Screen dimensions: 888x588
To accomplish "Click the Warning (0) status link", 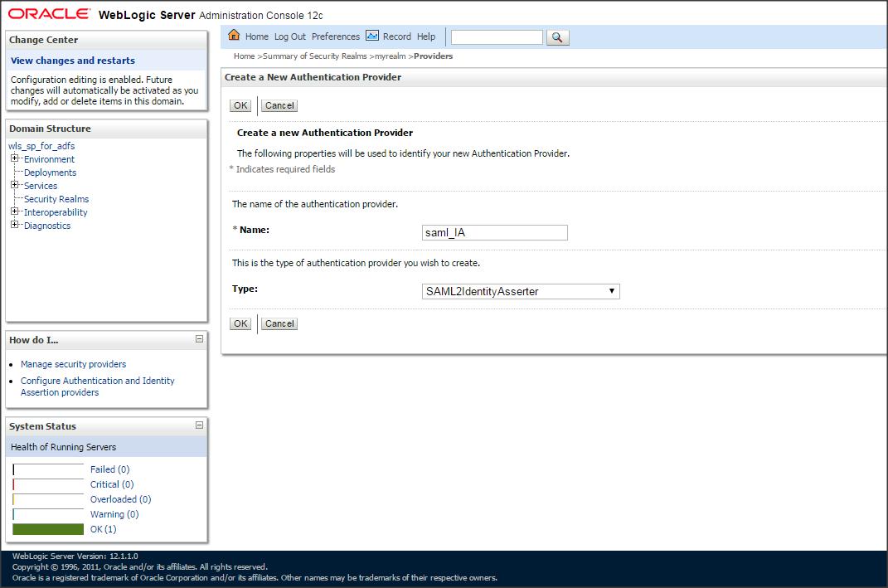I will (114, 514).
